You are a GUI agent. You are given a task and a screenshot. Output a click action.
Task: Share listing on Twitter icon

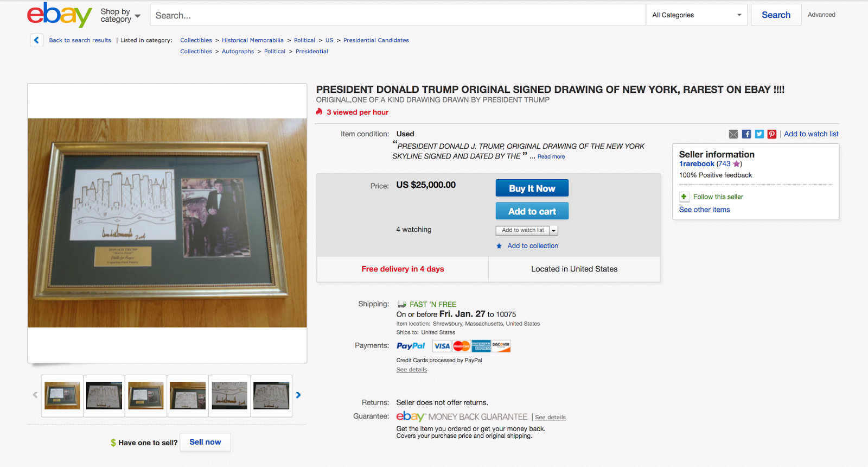[x=759, y=134]
